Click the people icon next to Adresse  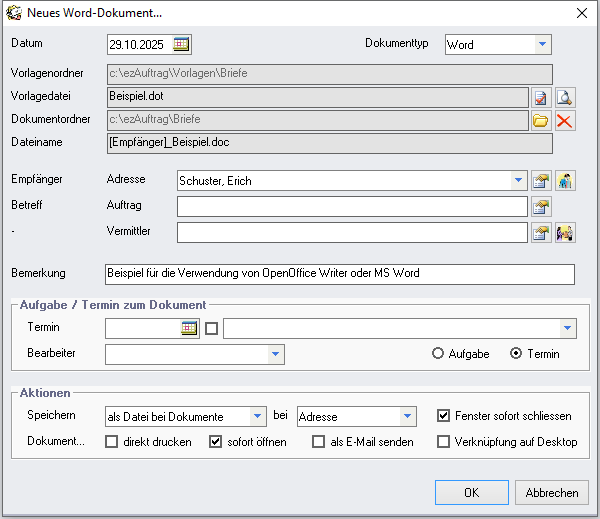click(x=565, y=181)
